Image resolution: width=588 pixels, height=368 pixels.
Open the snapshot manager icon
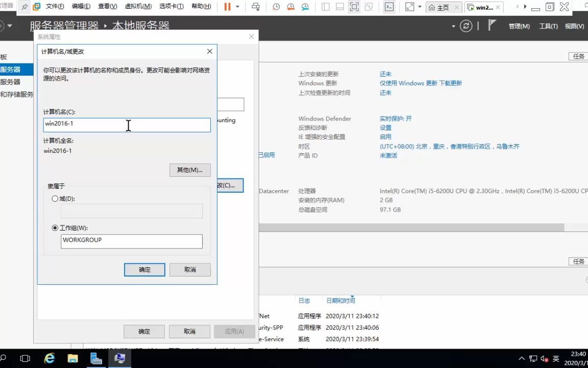tap(305, 7)
